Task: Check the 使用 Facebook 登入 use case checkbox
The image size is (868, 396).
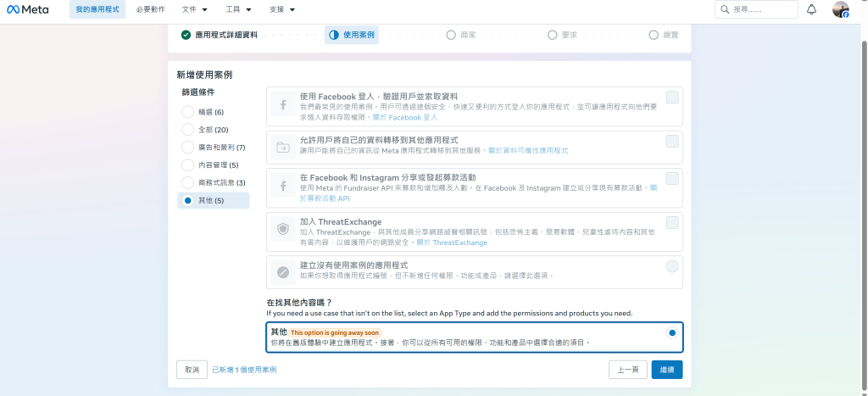Action: (672, 98)
